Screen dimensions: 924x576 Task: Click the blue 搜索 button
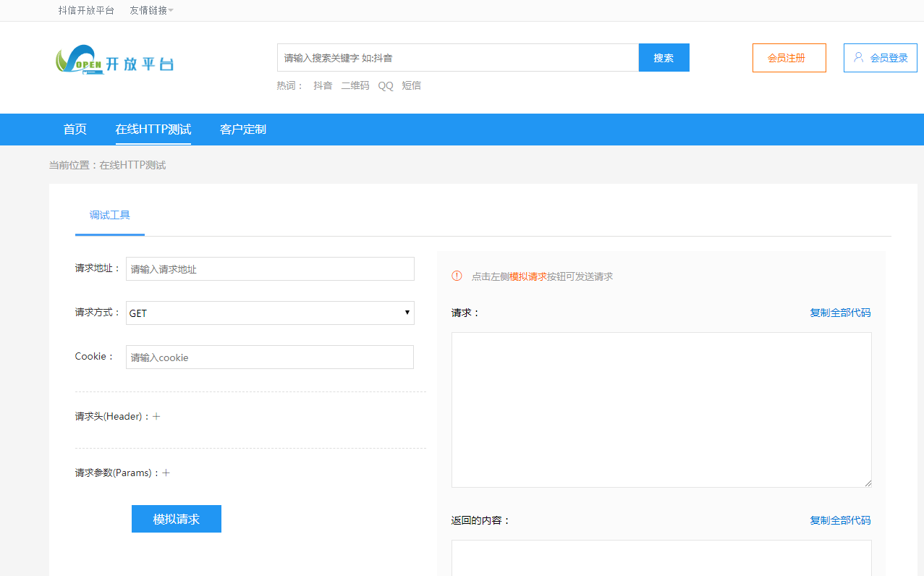click(x=664, y=58)
